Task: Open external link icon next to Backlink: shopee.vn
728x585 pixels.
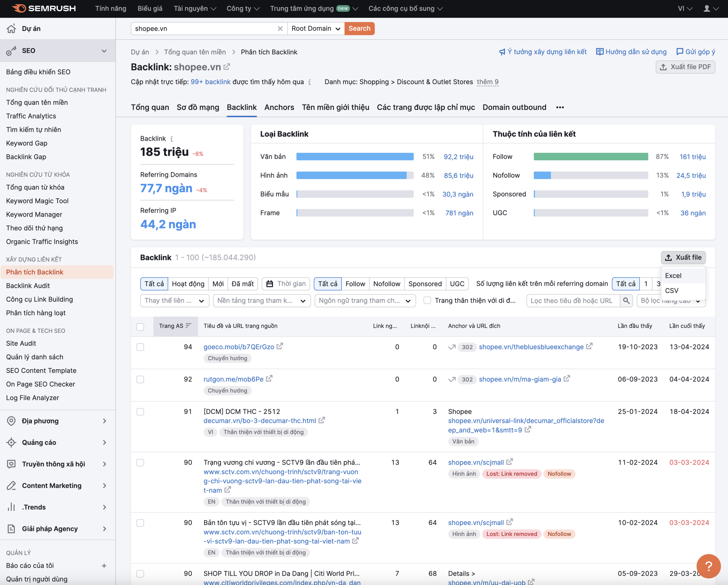Action: tap(227, 67)
